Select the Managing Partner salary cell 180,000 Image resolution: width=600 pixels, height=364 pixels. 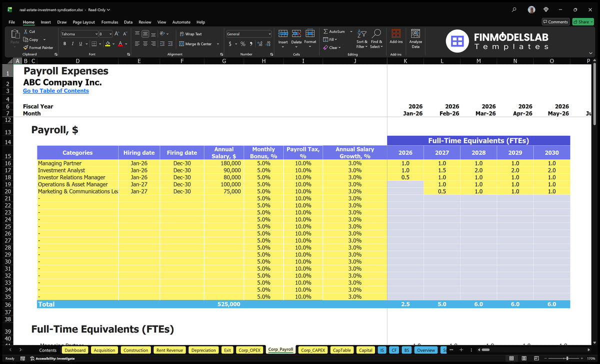click(223, 163)
